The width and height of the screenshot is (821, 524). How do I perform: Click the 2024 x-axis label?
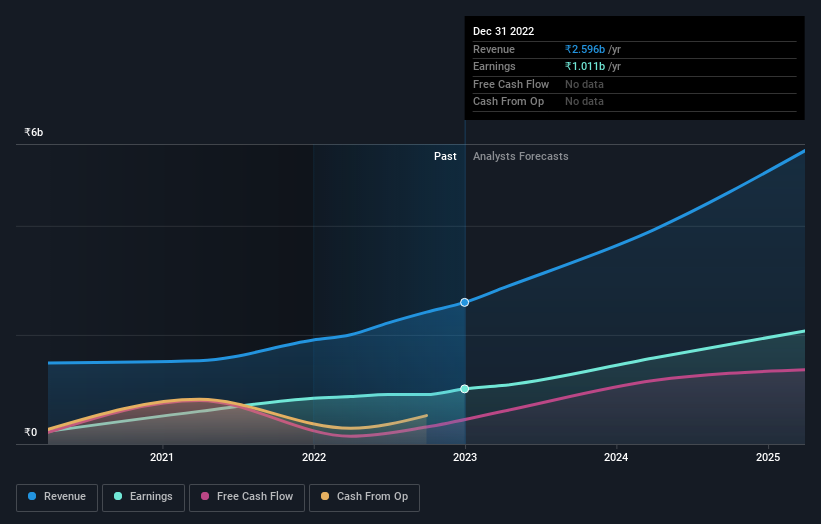(616, 457)
